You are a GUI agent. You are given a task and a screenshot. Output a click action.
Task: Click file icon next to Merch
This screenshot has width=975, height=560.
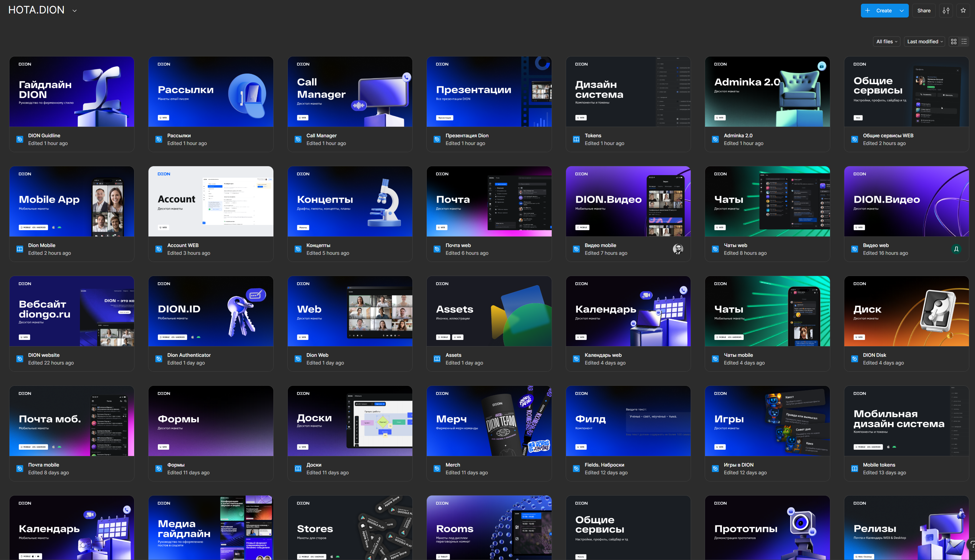coord(437,469)
